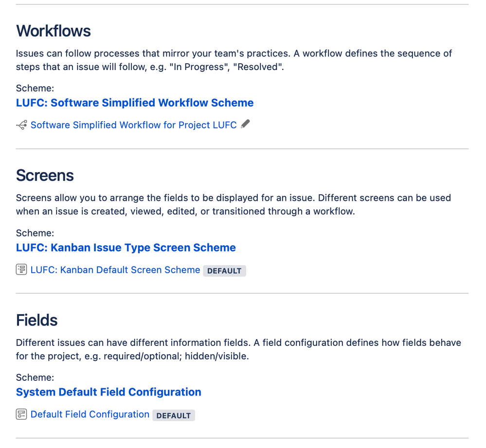This screenshot has height=448, width=486.
Task: Click the pencil icon to edit the workflow
Action: pos(245,124)
